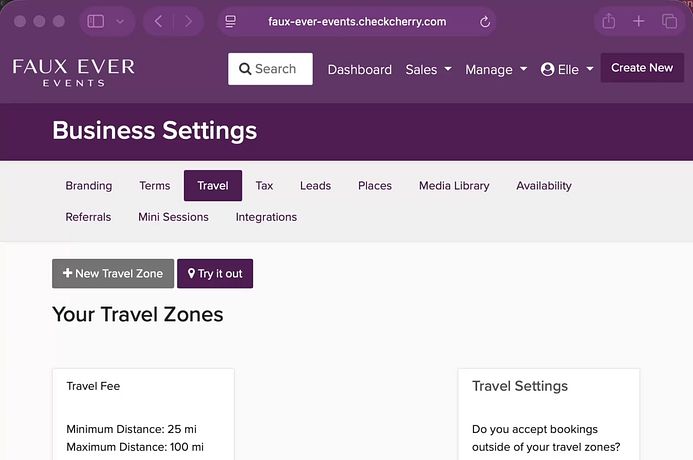Click the New Travel Zone button
This screenshot has width=693, height=460.
coord(113,273)
